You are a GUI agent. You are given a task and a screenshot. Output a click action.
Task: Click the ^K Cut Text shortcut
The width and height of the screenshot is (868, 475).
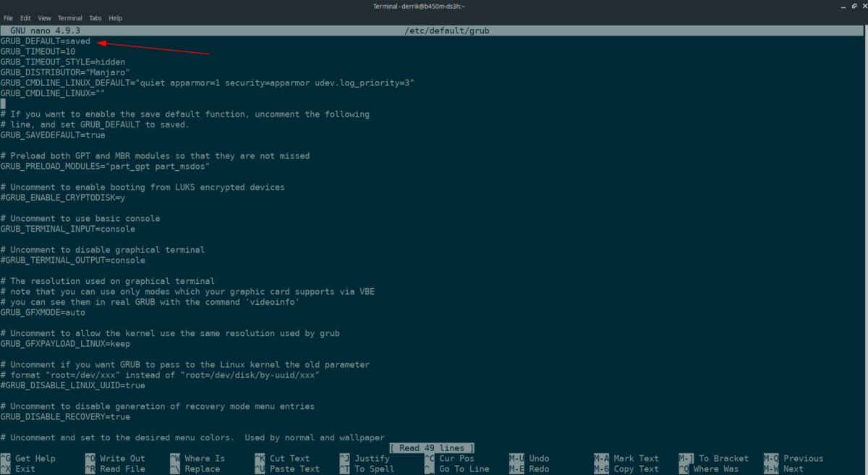click(282, 458)
